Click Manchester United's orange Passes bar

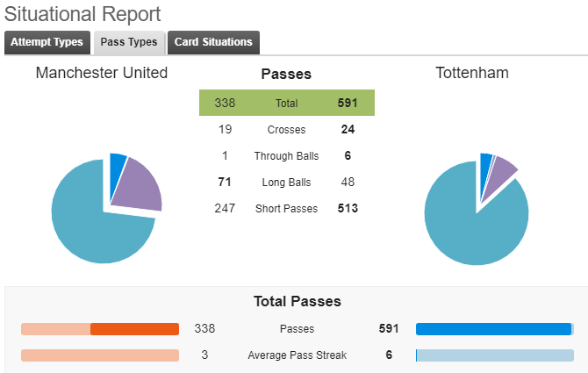(x=134, y=329)
